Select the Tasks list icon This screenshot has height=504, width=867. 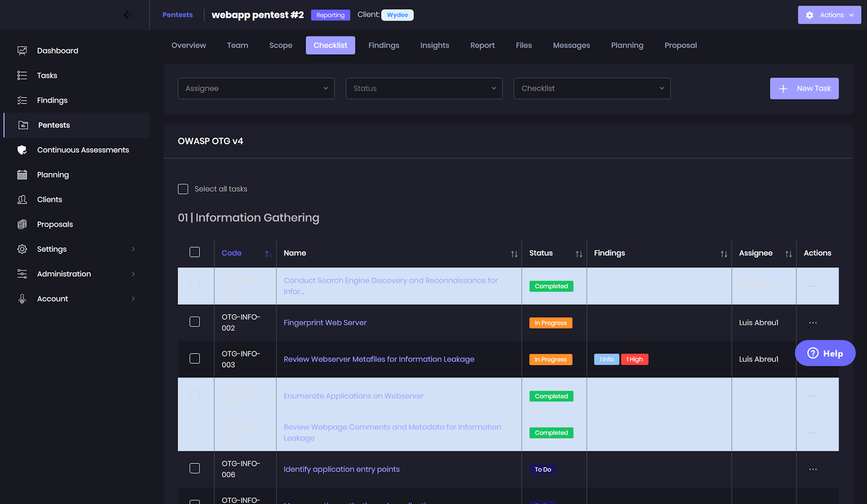[x=22, y=75]
